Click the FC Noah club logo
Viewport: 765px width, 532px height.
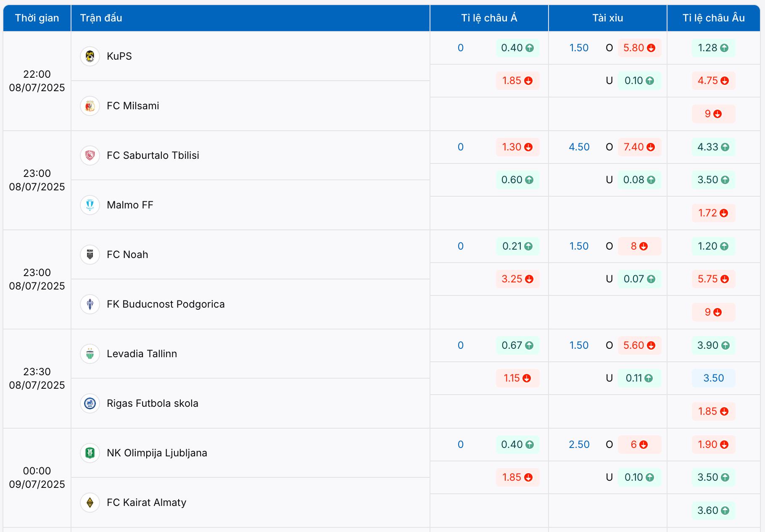[x=90, y=255]
